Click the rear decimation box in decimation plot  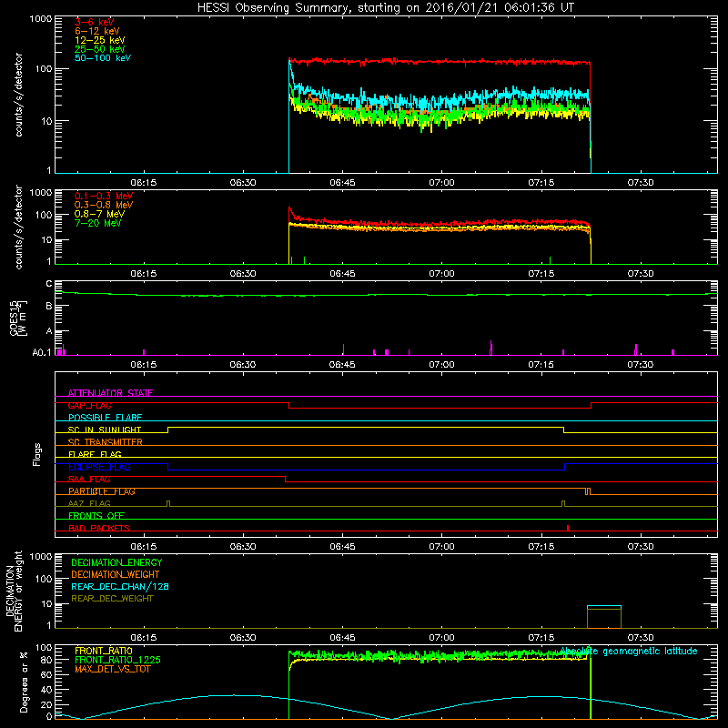click(x=604, y=617)
